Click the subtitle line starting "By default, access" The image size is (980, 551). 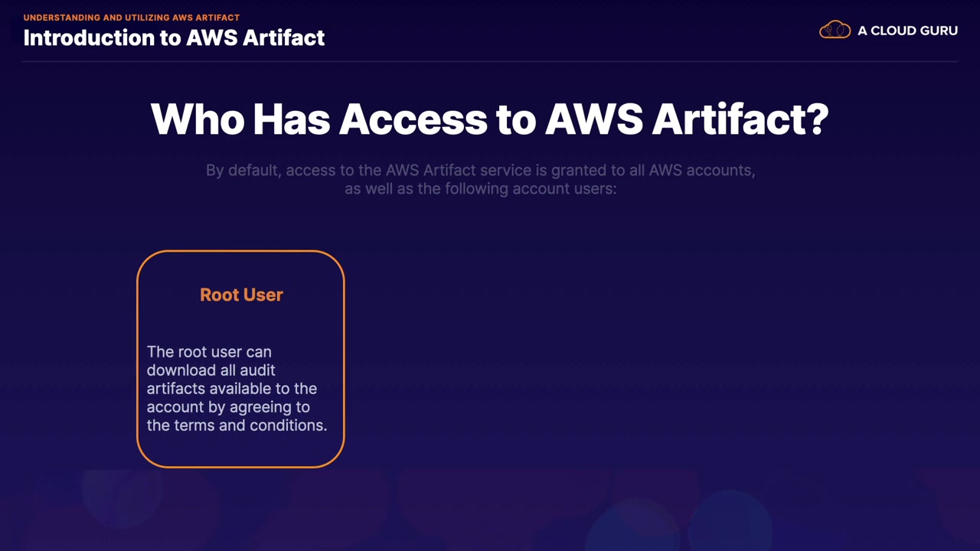coord(480,170)
